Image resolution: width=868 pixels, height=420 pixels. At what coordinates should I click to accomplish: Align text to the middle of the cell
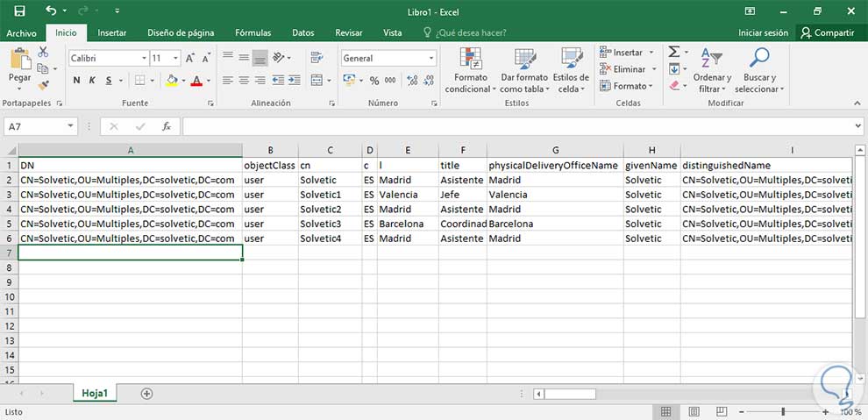pyautogui.click(x=244, y=58)
